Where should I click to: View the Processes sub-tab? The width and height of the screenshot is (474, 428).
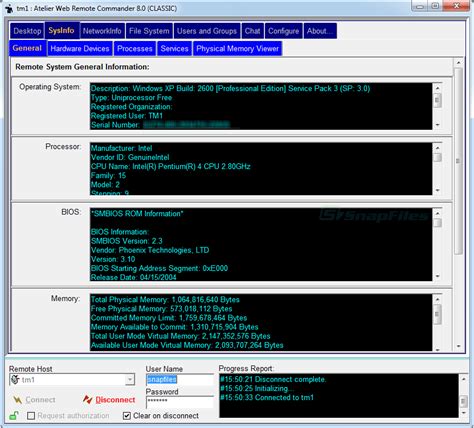click(135, 49)
